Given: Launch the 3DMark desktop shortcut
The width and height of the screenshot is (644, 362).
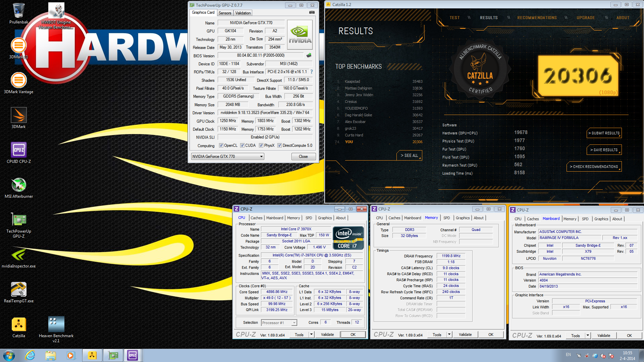Looking at the screenshot, I should coord(18,118).
